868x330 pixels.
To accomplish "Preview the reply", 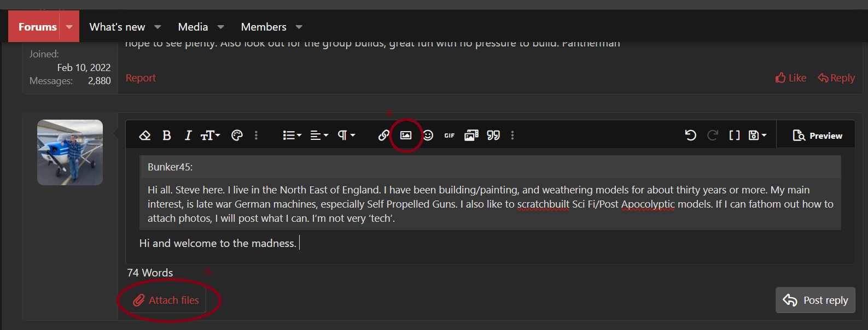I will 818,135.
